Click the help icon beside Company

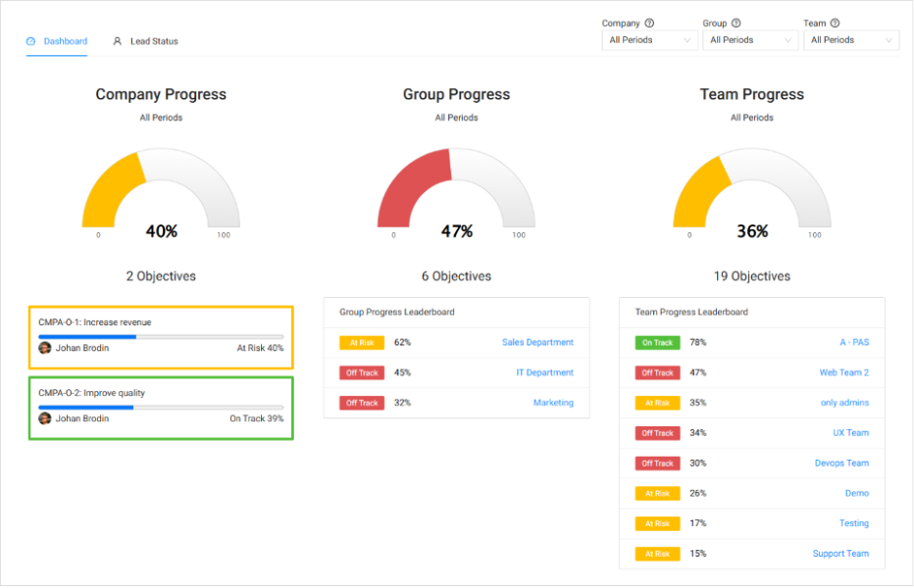(649, 24)
